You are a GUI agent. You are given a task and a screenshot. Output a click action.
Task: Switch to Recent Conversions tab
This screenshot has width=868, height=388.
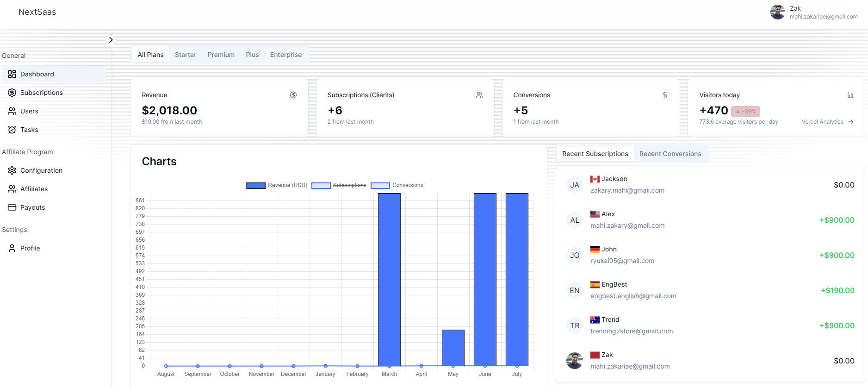pos(670,154)
